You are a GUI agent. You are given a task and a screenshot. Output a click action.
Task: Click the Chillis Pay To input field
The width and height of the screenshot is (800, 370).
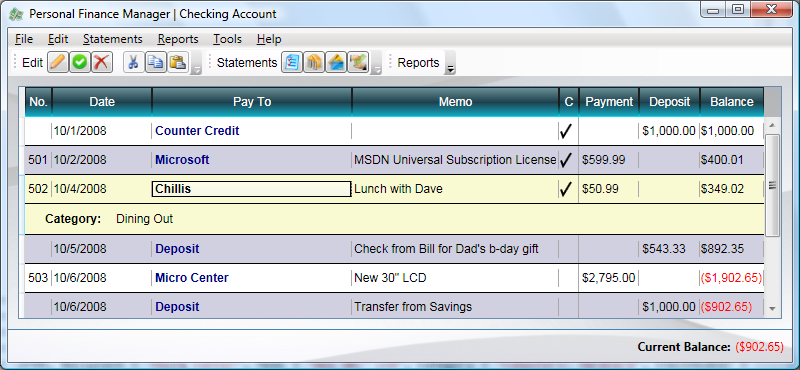point(252,189)
